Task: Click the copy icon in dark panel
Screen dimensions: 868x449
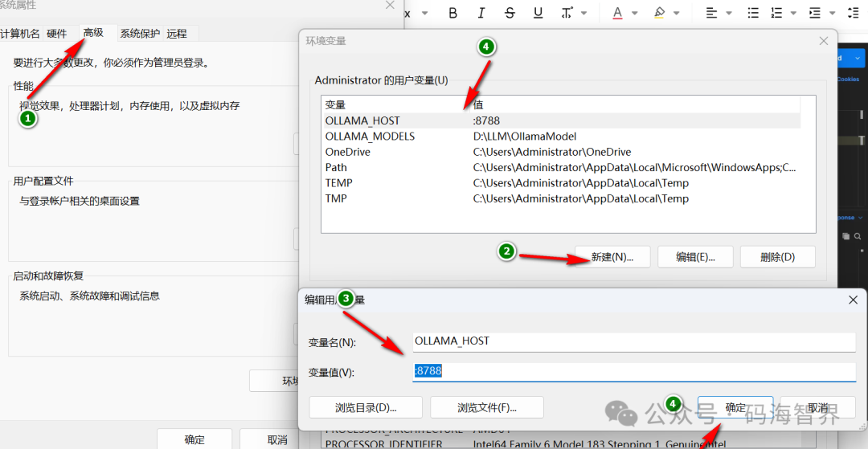Action: (845, 236)
